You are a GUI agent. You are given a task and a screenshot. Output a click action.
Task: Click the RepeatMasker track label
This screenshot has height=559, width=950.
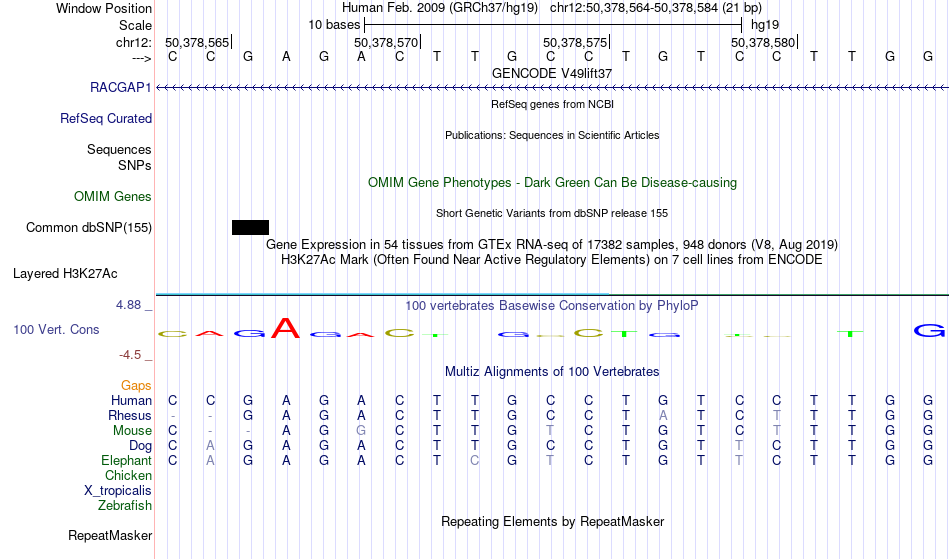[110, 535]
